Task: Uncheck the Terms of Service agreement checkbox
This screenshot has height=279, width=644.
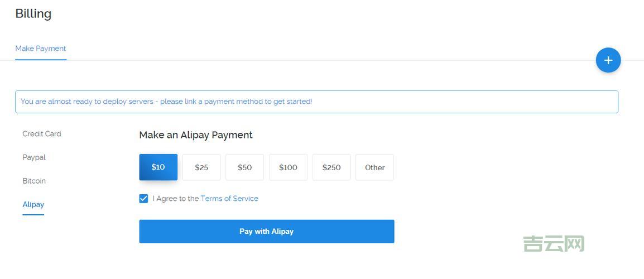Action: click(144, 199)
